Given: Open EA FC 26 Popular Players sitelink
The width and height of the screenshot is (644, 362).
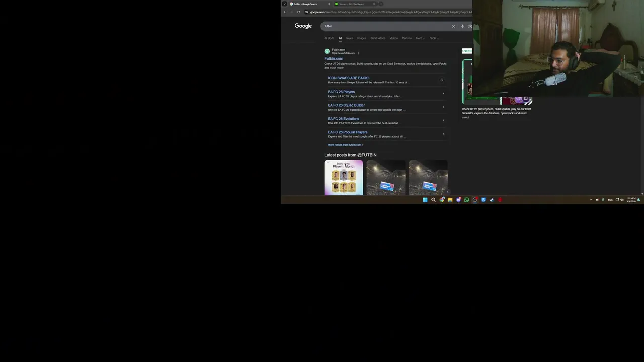Looking at the screenshot, I should point(348,132).
